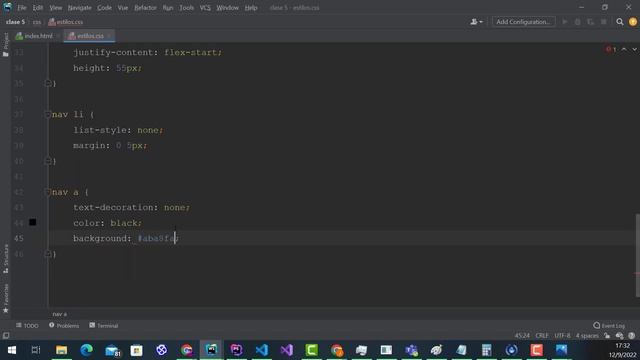Open the TODO tool window

tap(27, 325)
